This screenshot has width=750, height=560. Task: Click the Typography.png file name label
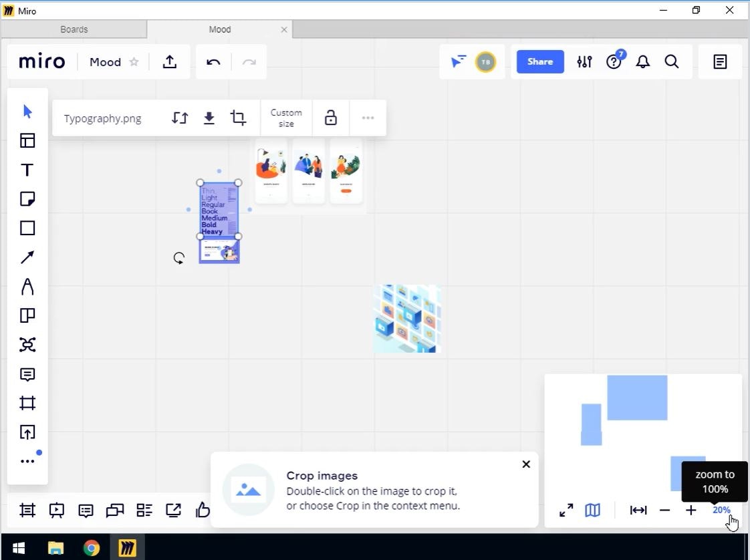point(102,118)
